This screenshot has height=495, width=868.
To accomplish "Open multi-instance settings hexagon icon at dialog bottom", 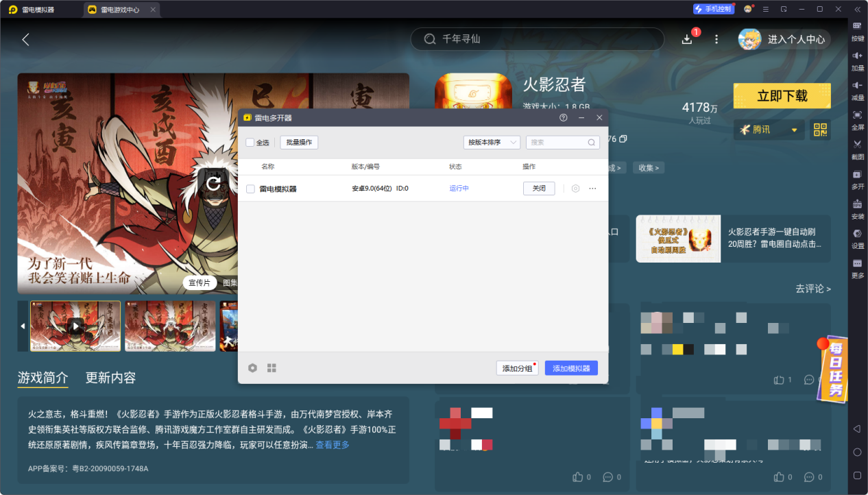I will pyautogui.click(x=252, y=368).
